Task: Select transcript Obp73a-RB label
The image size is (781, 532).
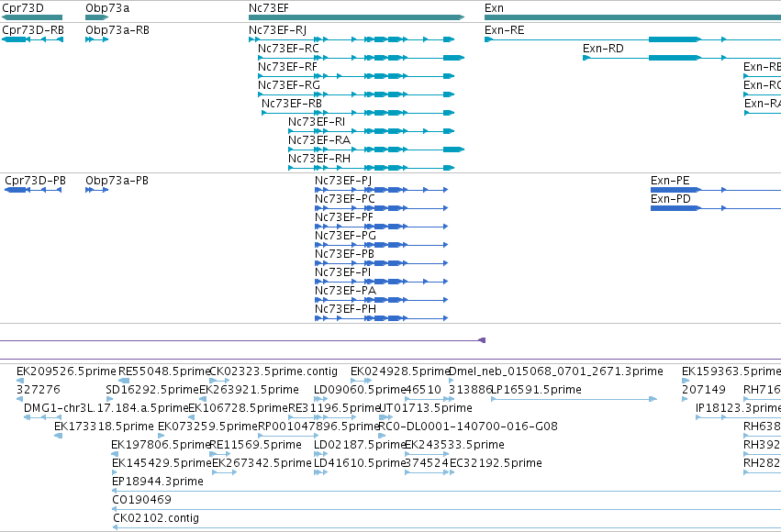Action: pos(117,30)
